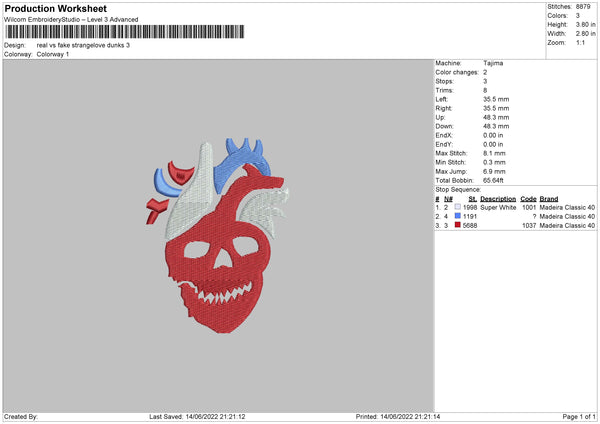This screenshot has height=424, width=600.
Task: Click the 'Colorway 1' value
Action: coord(53,54)
